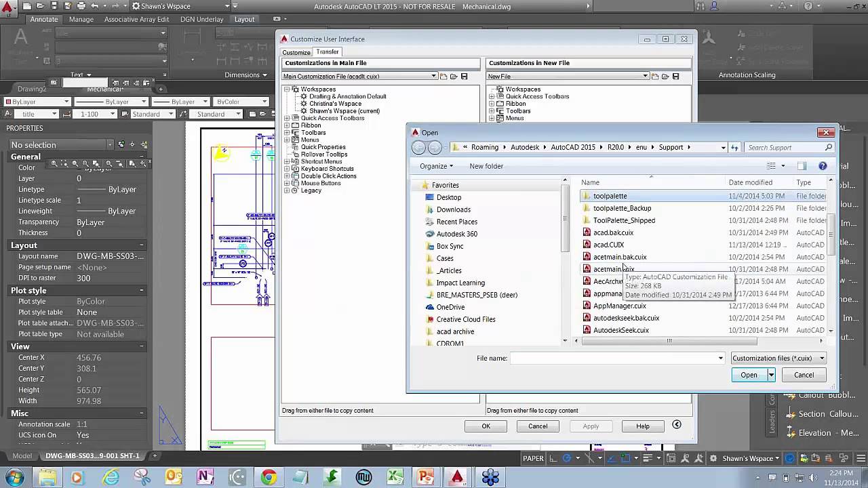Click Cancel in Customize User Interface dialog
Viewport: 868px width, 488px height.
(538, 426)
